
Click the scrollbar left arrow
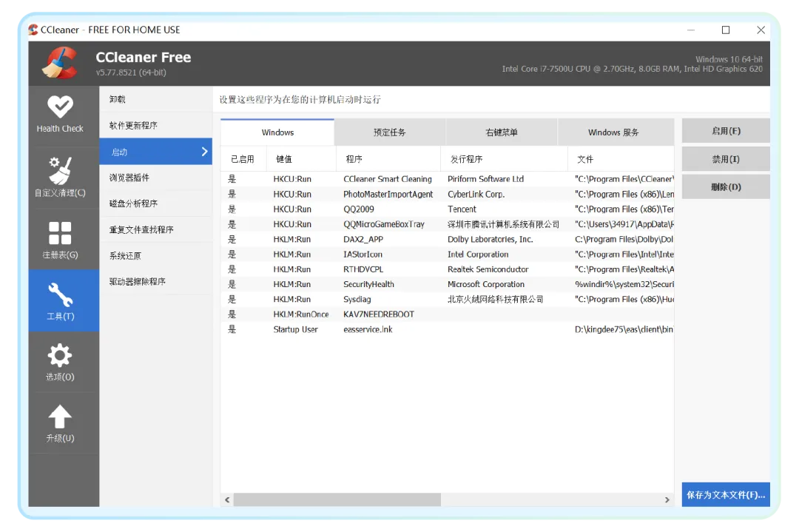227,500
